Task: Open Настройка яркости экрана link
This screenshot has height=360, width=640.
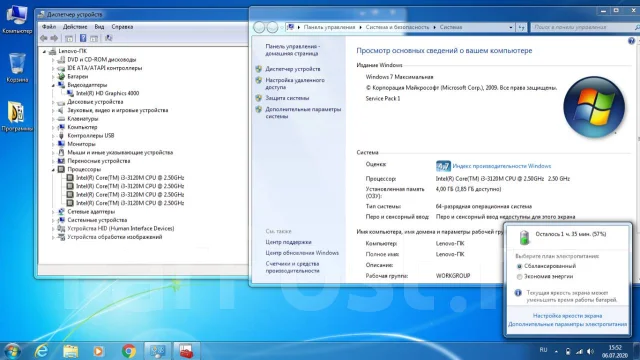Action: [x=567, y=316]
